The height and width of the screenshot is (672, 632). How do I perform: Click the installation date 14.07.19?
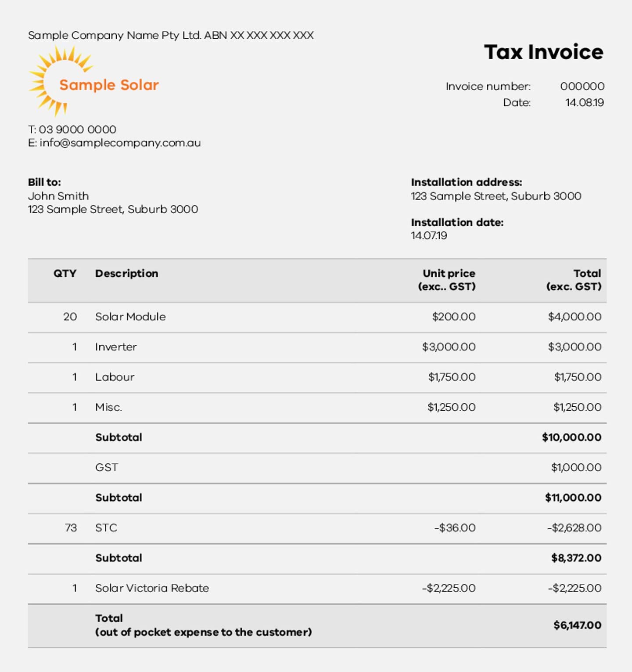pyautogui.click(x=429, y=235)
